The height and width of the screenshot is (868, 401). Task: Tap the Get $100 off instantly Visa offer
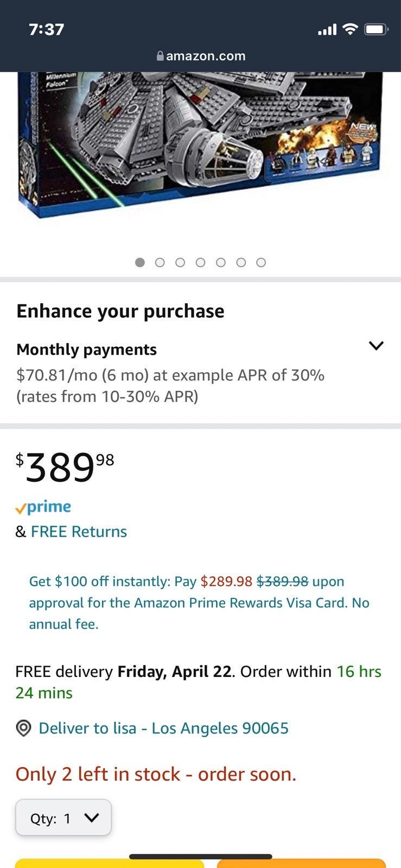click(x=200, y=603)
